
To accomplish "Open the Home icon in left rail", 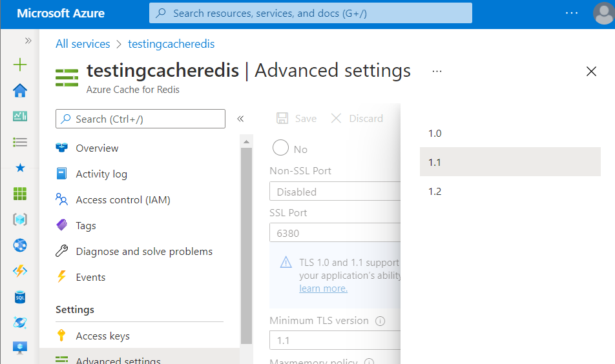I will (x=20, y=91).
